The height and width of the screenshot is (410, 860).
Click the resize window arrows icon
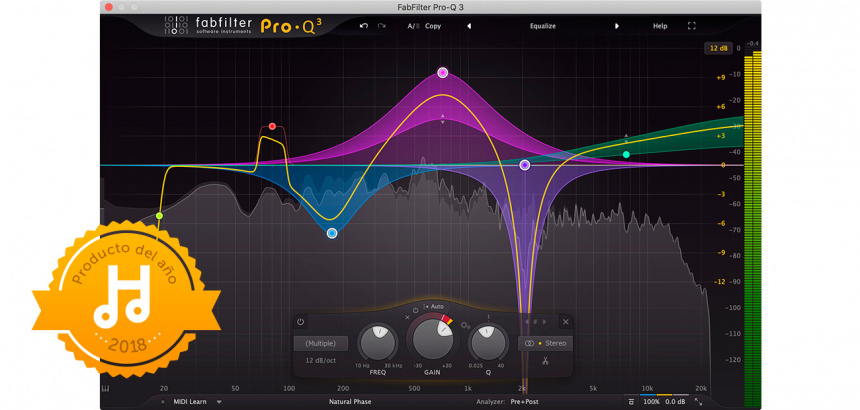699,402
